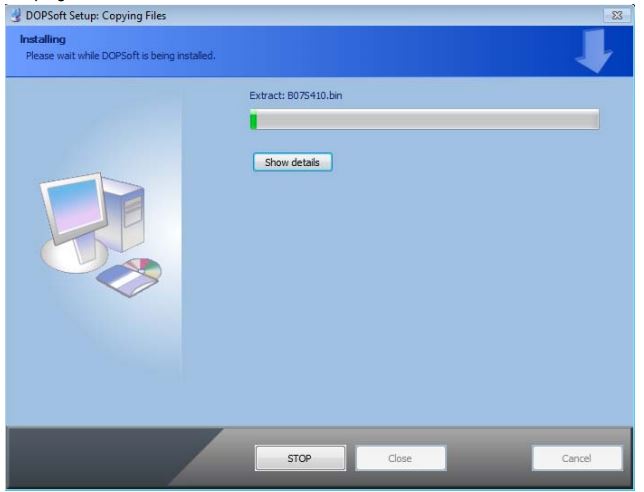Click the blue download arrow graphic
Screen dimensions: 644x492
[x=594, y=51]
